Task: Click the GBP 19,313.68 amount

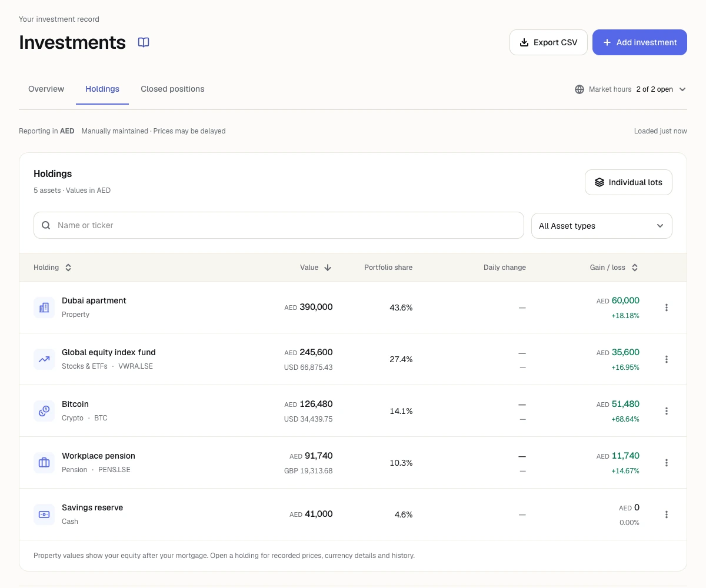Action: tap(308, 471)
